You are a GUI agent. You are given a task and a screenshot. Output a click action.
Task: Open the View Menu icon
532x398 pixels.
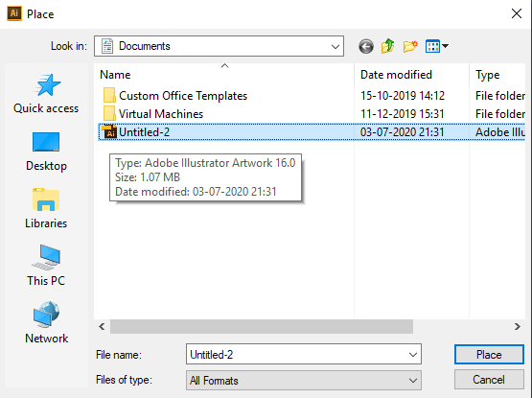click(x=437, y=46)
